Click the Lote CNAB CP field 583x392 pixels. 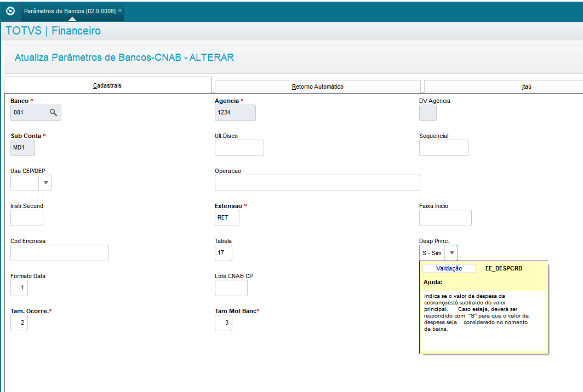231,288
